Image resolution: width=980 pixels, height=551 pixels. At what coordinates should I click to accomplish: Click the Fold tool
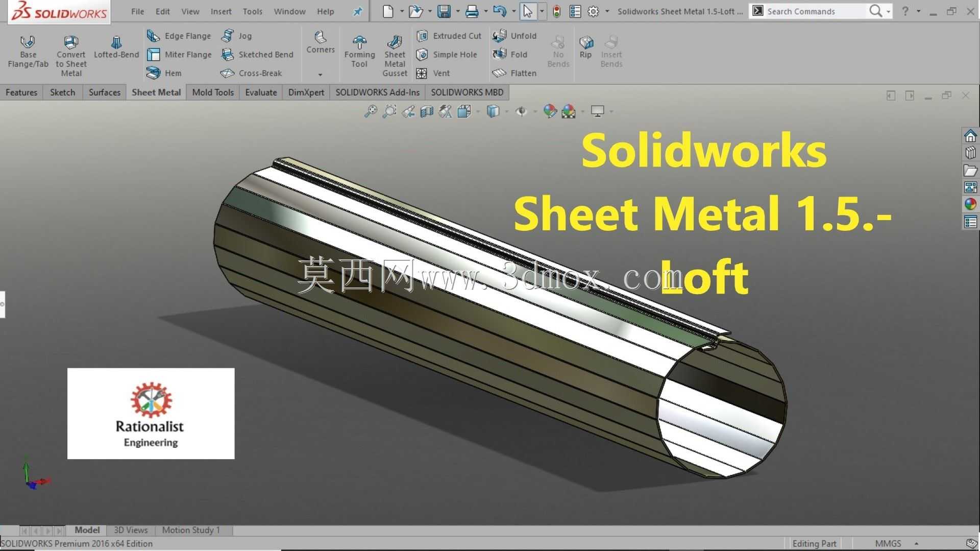point(509,55)
